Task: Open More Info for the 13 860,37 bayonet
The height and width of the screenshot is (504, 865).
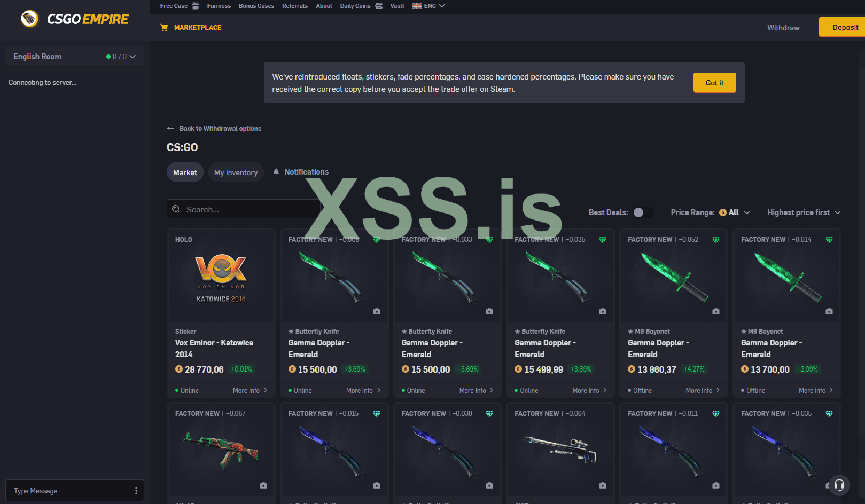Action: coord(703,390)
